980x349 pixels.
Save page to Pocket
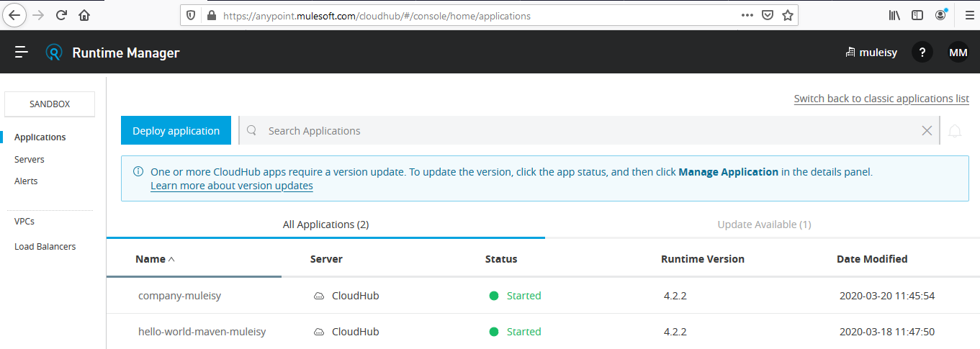(768, 15)
